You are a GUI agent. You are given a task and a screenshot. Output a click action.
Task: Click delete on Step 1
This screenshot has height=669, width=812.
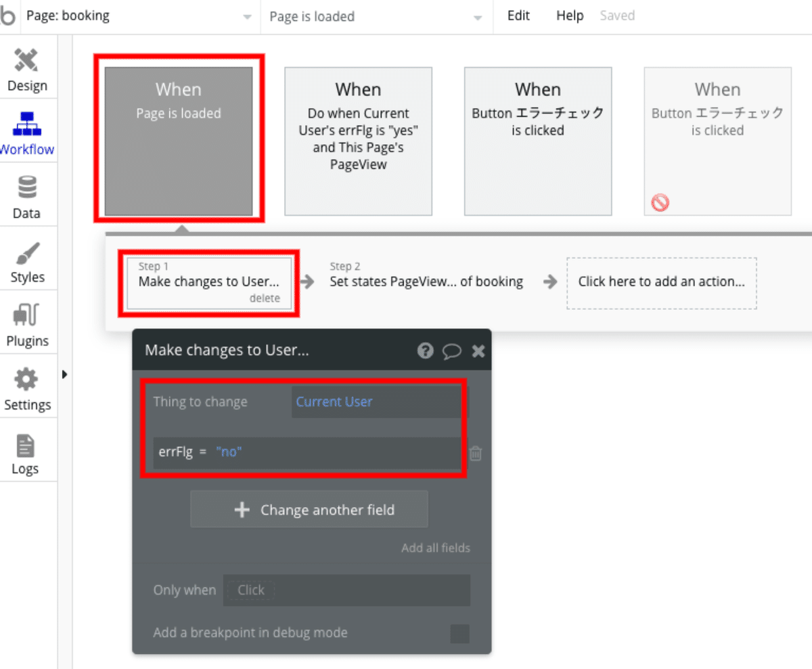point(265,298)
